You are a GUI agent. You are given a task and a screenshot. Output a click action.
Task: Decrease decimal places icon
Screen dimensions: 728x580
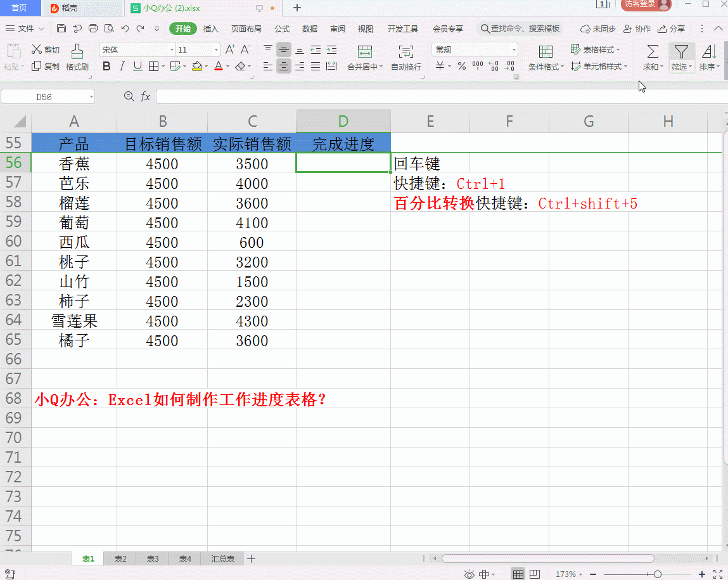click(x=510, y=66)
